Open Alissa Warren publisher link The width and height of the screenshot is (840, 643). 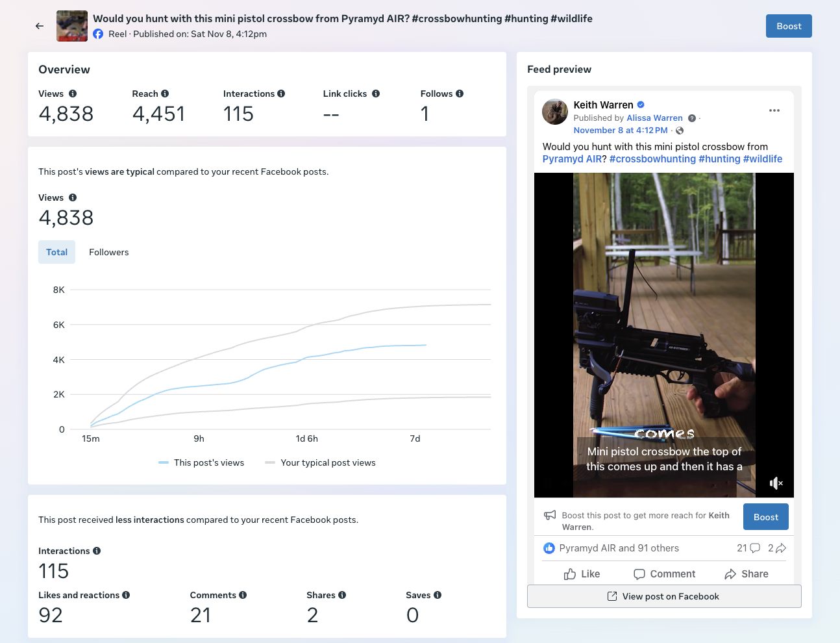(x=654, y=118)
